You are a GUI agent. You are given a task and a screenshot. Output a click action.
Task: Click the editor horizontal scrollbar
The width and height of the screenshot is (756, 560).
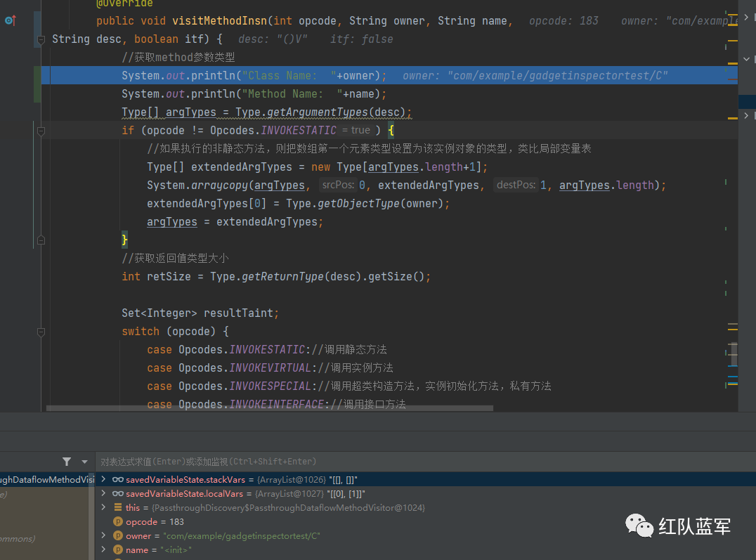point(270,408)
